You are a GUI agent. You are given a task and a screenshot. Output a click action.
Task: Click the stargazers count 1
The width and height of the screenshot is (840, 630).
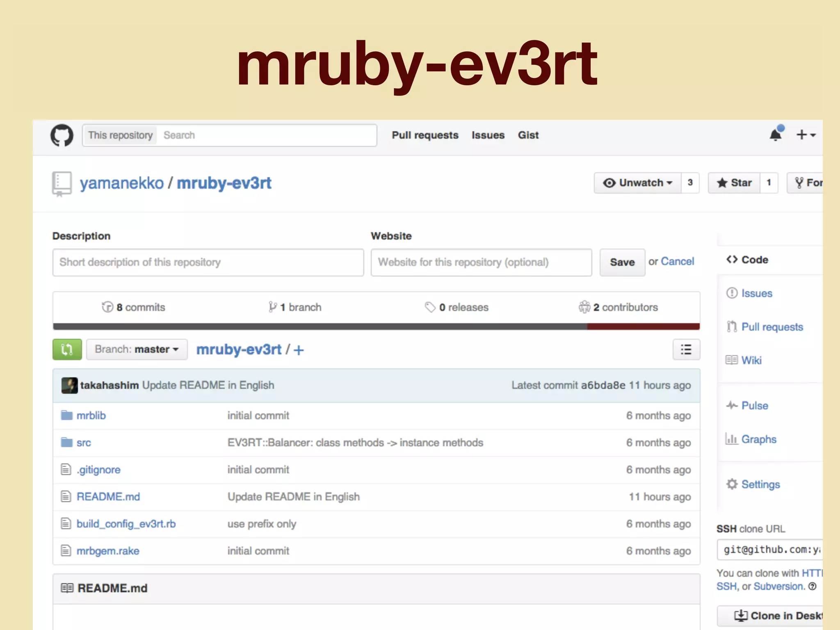click(x=769, y=183)
